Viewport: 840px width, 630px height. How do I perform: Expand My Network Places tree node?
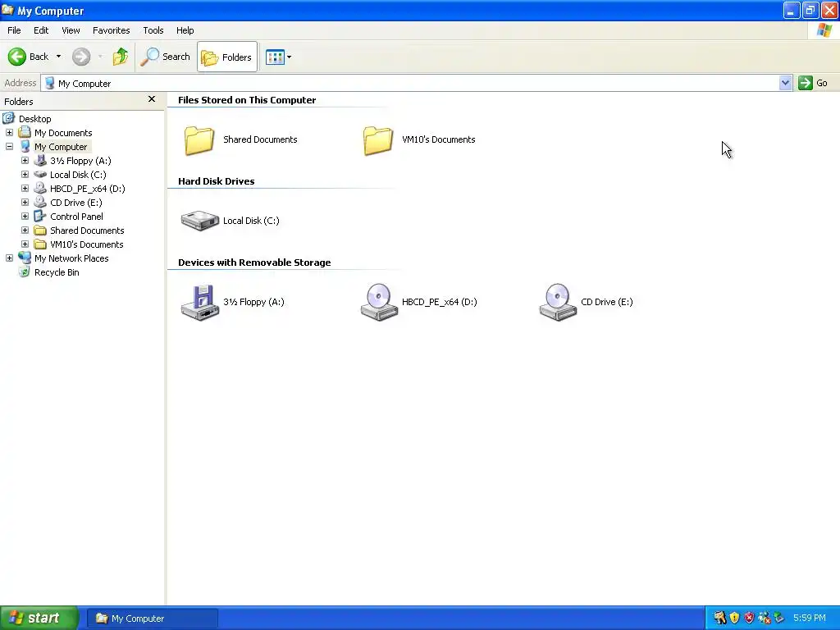point(9,258)
